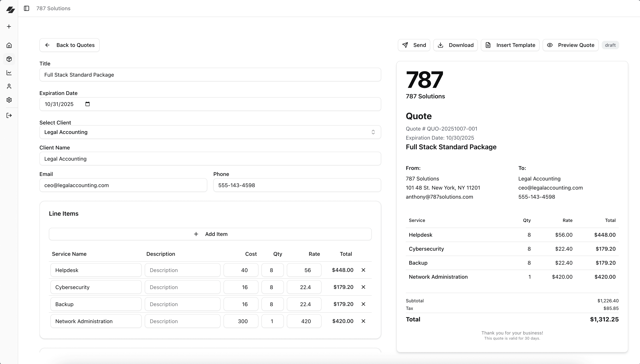Download the quote
This screenshot has width=640, height=364.
tap(455, 45)
